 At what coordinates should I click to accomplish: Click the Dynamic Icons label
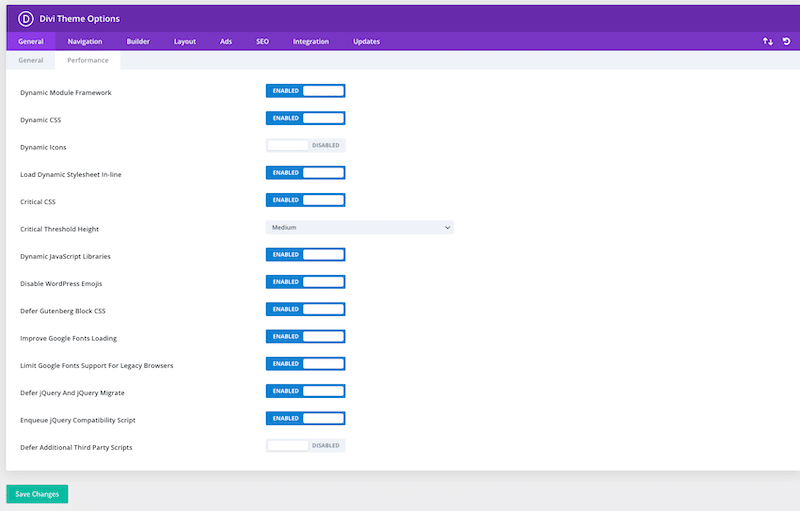click(43, 147)
